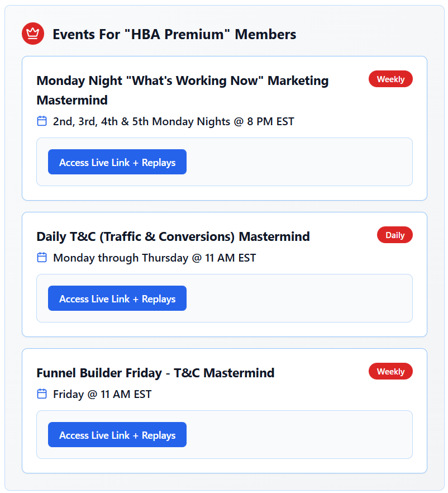Open Access Live Link for Funnel Builder Friday
Screen dimensions: 448x493
[117, 435]
